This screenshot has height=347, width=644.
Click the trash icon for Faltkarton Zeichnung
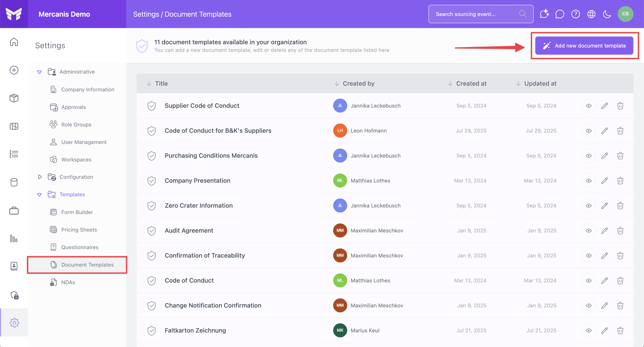(x=620, y=331)
